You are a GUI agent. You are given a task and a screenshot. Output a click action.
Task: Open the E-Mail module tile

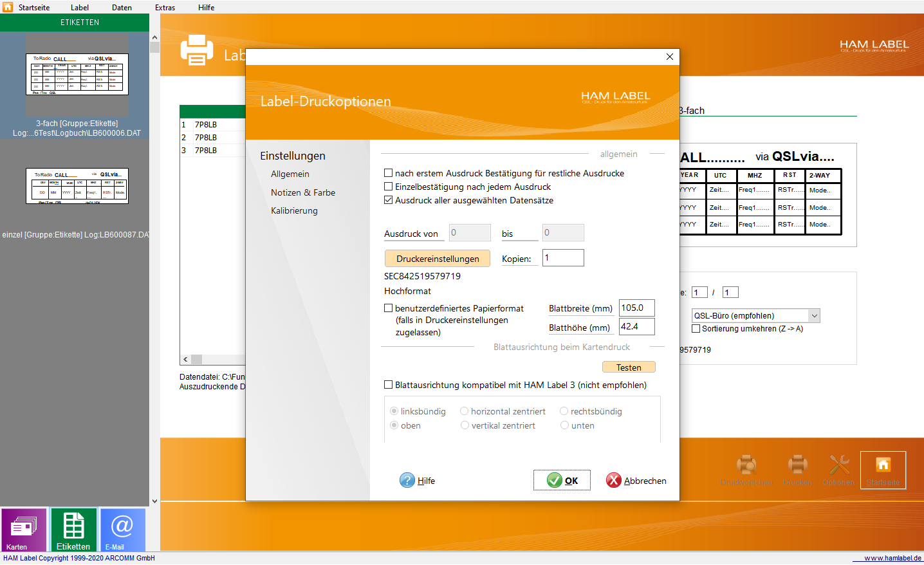(122, 530)
